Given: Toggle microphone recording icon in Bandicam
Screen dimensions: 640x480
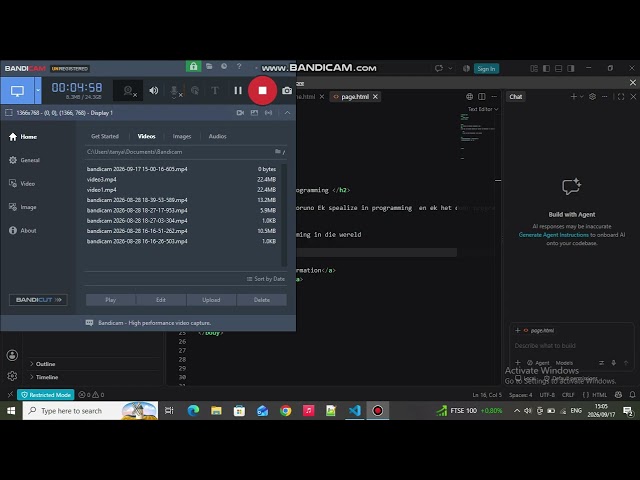Looking at the screenshot, I should (175, 91).
